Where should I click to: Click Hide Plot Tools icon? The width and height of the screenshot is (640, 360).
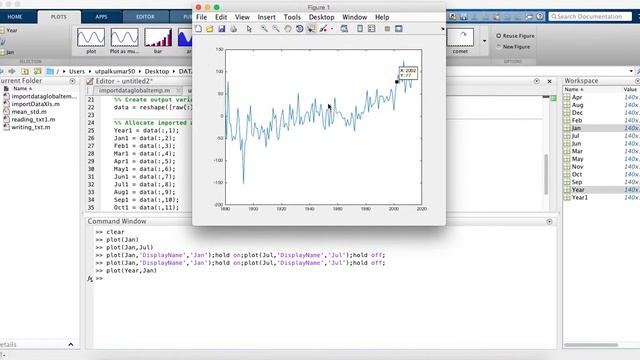pyautogui.click(x=387, y=29)
